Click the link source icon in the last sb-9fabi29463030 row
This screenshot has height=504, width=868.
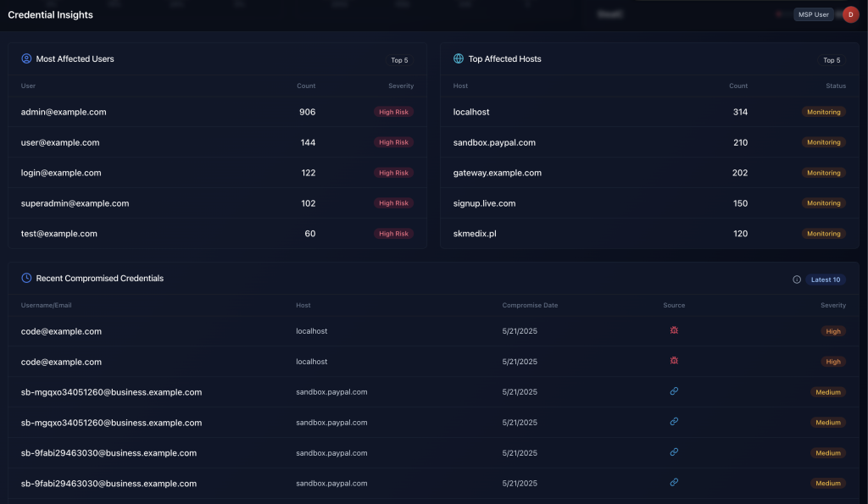674,482
